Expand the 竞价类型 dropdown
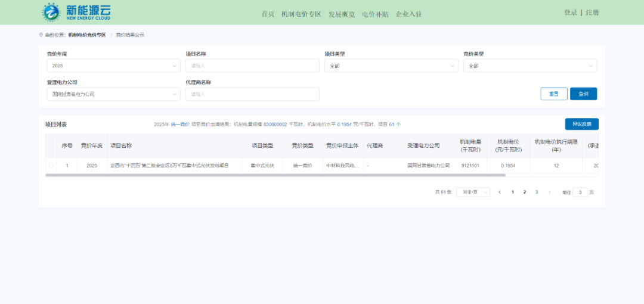This screenshot has height=304, width=644. [x=530, y=66]
